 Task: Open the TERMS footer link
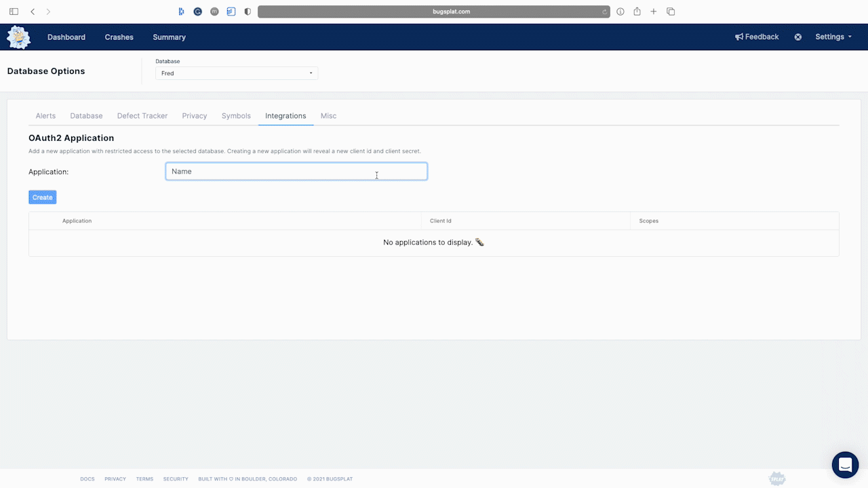[144, 479]
